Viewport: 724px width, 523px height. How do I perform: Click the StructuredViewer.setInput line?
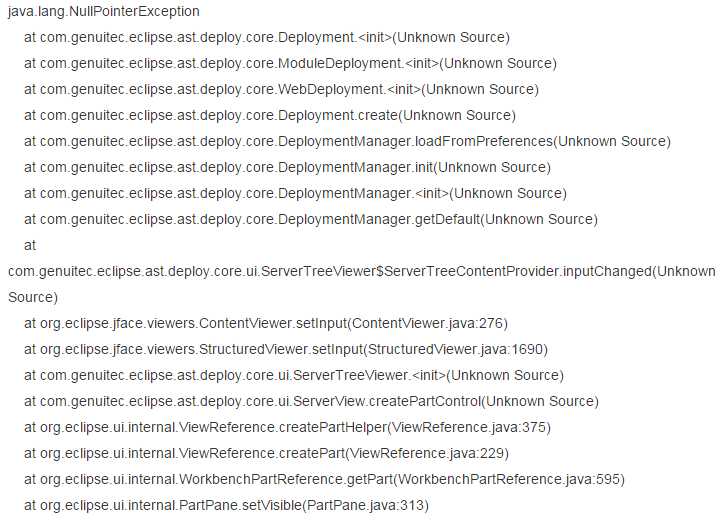[x=286, y=349]
